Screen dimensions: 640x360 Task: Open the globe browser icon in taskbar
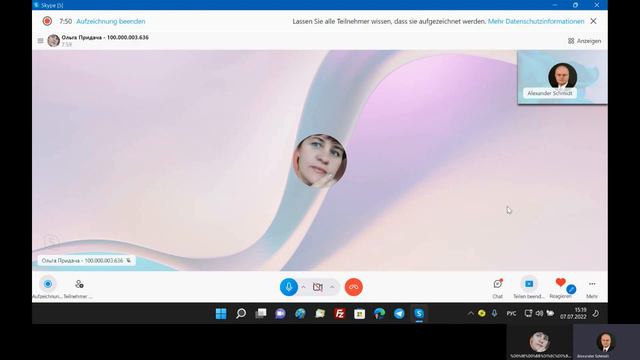(x=300, y=313)
